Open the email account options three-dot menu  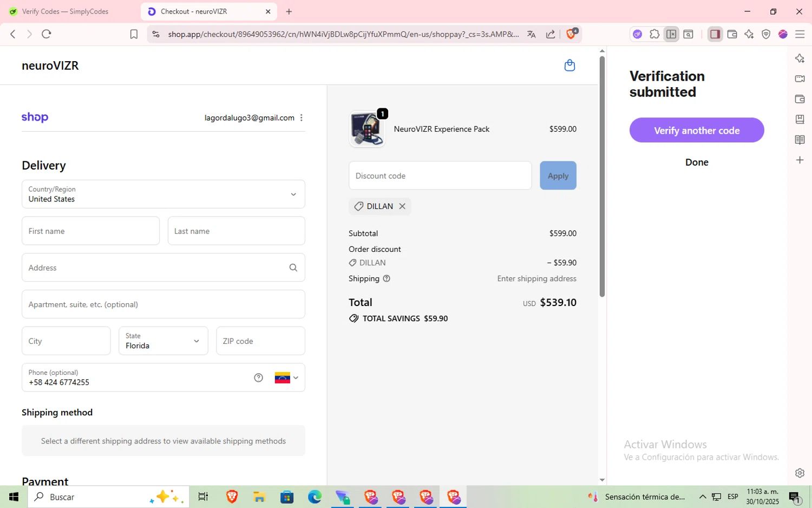click(302, 118)
